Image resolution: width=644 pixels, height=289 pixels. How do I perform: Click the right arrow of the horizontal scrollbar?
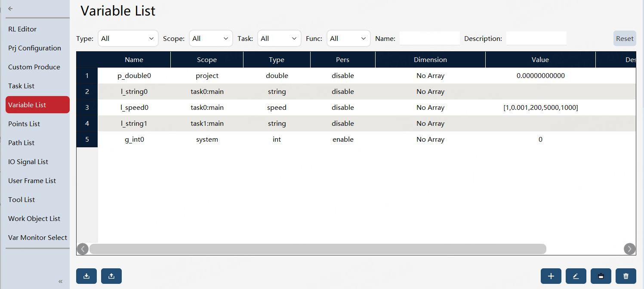pos(630,249)
